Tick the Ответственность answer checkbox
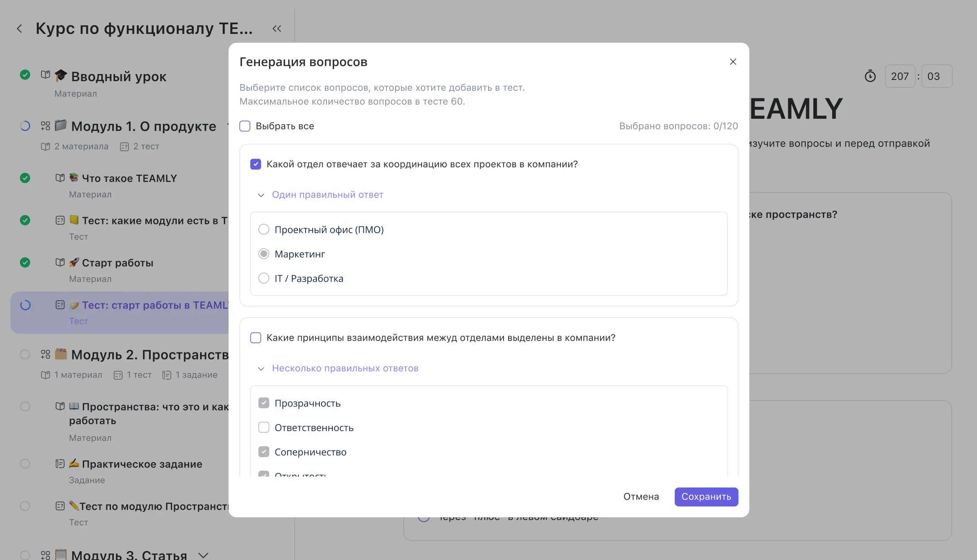This screenshot has width=977, height=560. pos(264,427)
